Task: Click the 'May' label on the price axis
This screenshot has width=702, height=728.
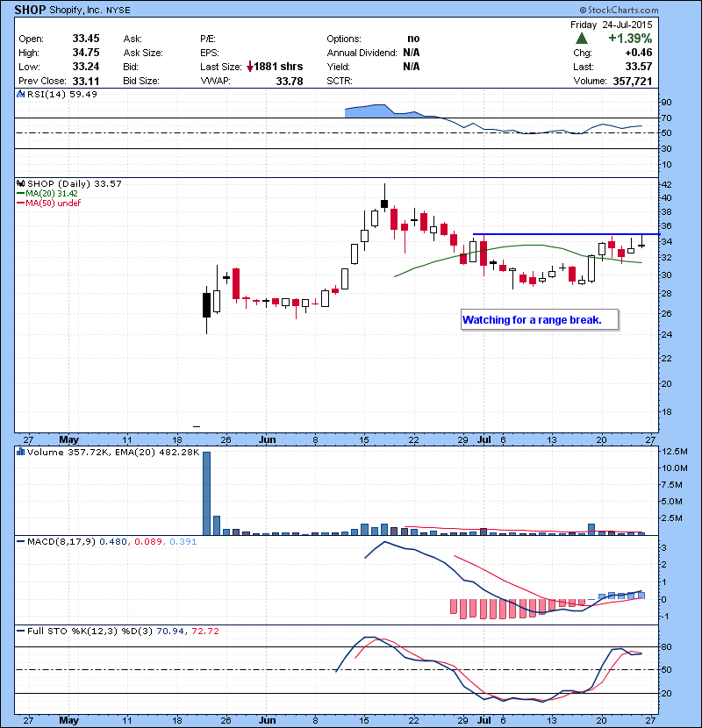Action: [x=68, y=439]
